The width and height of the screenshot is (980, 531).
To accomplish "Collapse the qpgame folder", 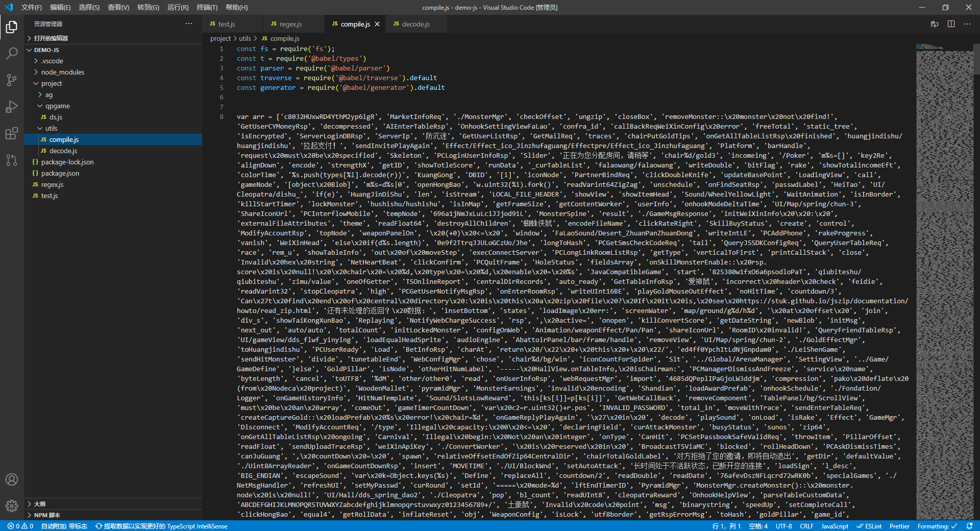I will click(113, 106).
